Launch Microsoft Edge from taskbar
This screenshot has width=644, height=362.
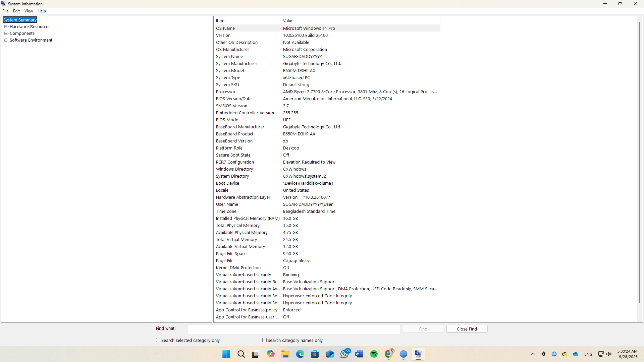tap(300, 354)
